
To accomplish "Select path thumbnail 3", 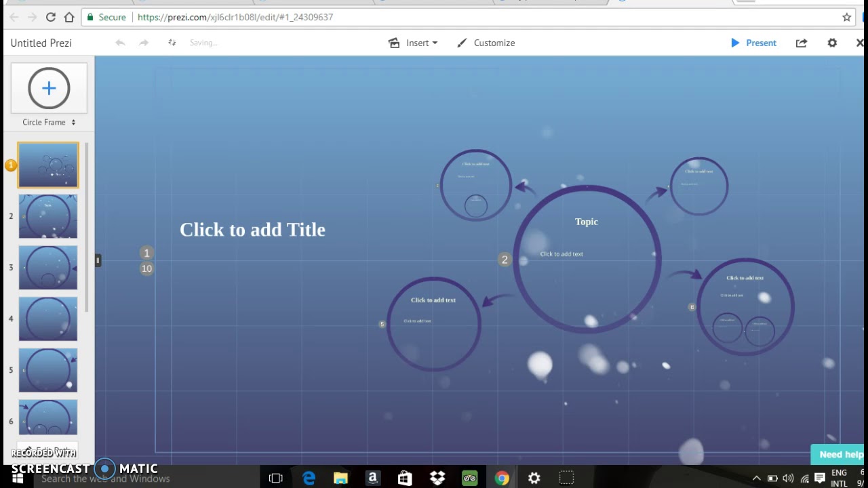I will coord(48,268).
